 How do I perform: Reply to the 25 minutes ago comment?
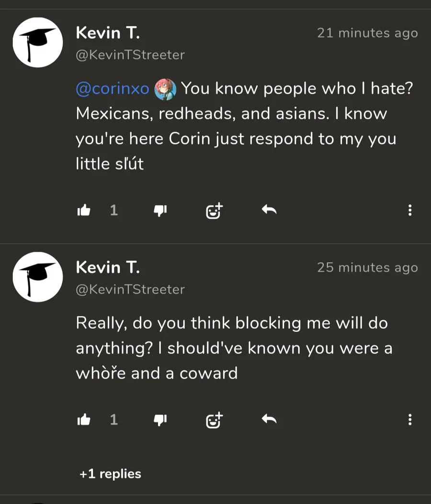point(269,419)
